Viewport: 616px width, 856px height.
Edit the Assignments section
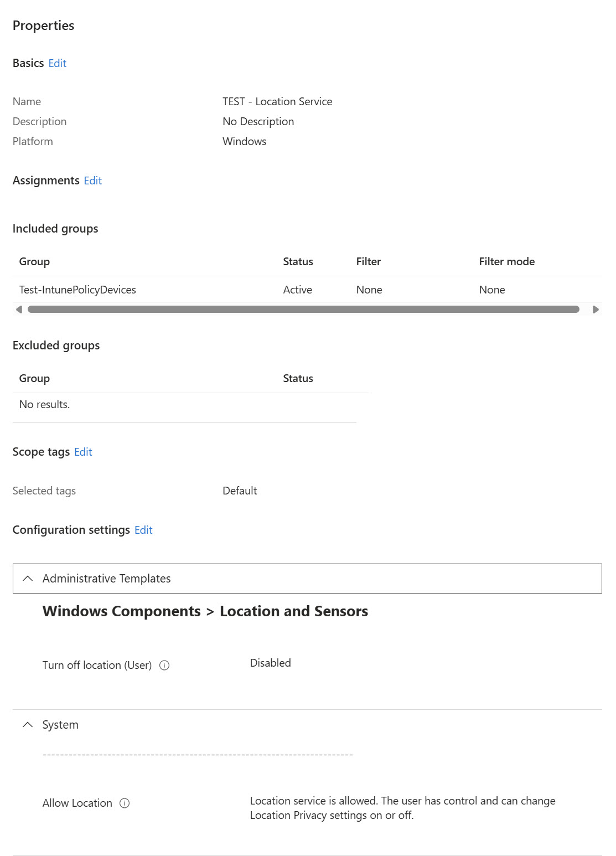click(x=93, y=181)
